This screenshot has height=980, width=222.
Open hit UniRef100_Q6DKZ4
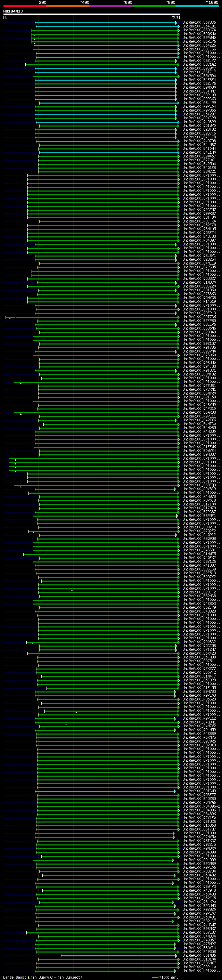(x=199, y=30)
